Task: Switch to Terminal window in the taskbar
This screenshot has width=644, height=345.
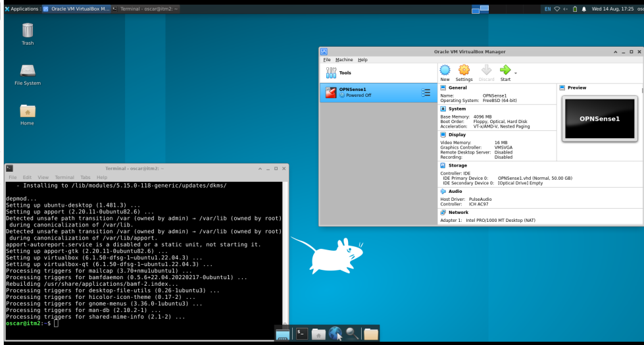Action: (145, 9)
